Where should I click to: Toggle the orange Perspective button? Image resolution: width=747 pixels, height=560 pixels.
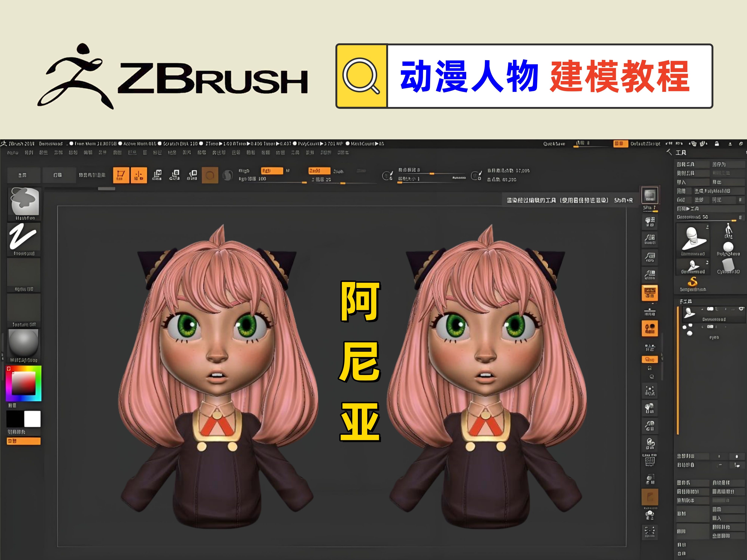[x=650, y=293]
